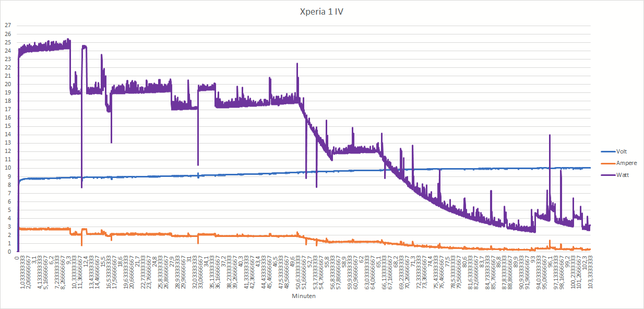This screenshot has width=644, height=309.
Task: Click x-axis label 62
Action: click(x=361, y=258)
